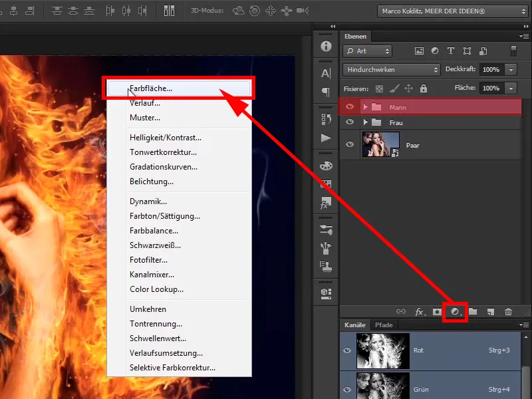Filter for text layers T icon

pyautogui.click(x=451, y=51)
